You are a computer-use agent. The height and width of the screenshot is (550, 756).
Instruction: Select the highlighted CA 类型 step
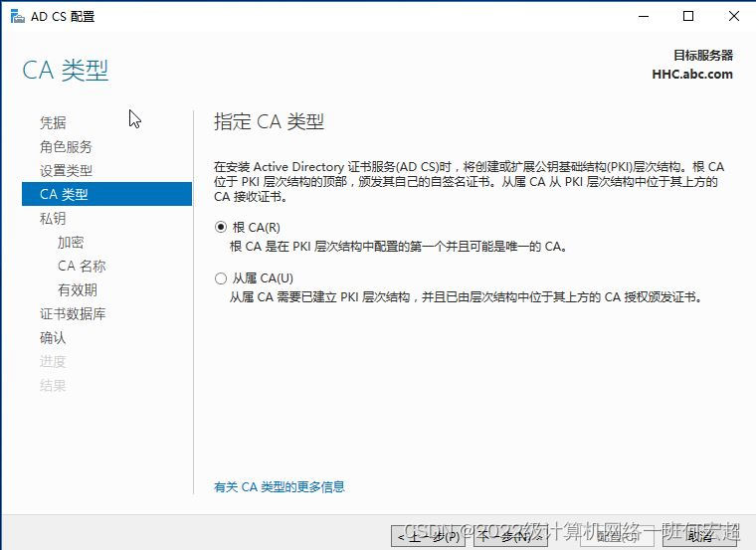click(x=107, y=194)
